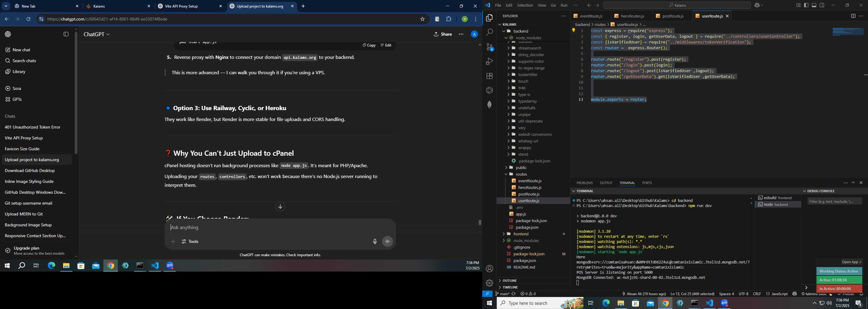The image size is (868, 309).
Task: Toggle VS Code primary side bar layout icon
Action: (806, 5)
